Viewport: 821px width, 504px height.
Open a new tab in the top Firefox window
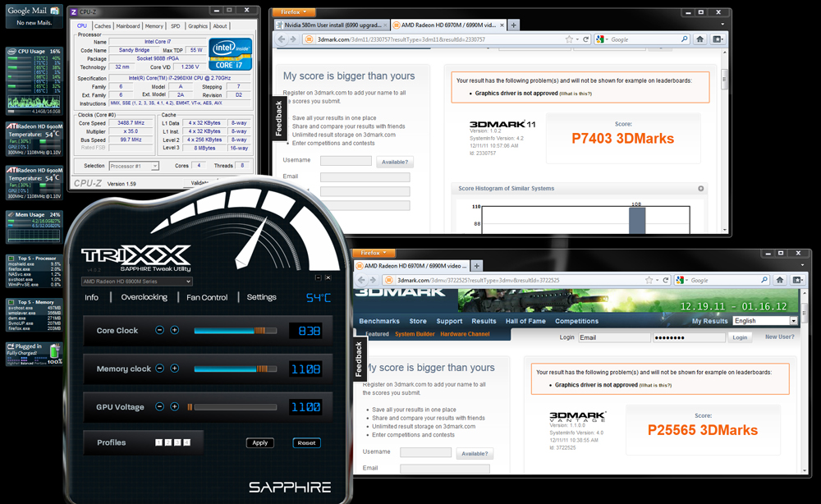tap(514, 25)
